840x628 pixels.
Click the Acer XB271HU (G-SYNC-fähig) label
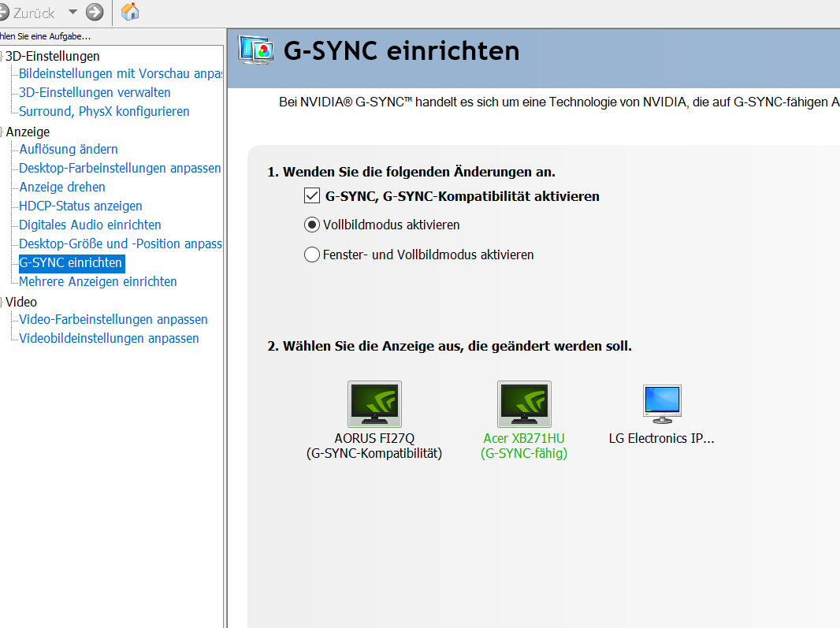click(x=524, y=446)
